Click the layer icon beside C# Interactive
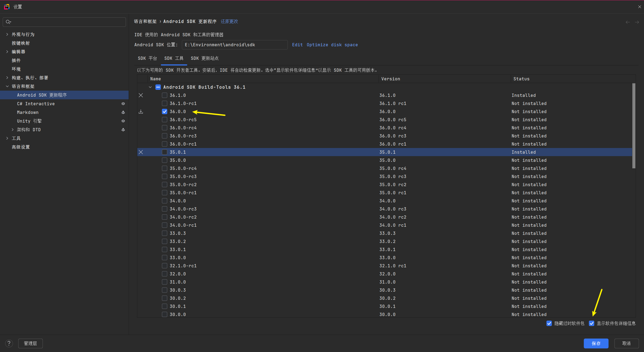 [x=123, y=104]
